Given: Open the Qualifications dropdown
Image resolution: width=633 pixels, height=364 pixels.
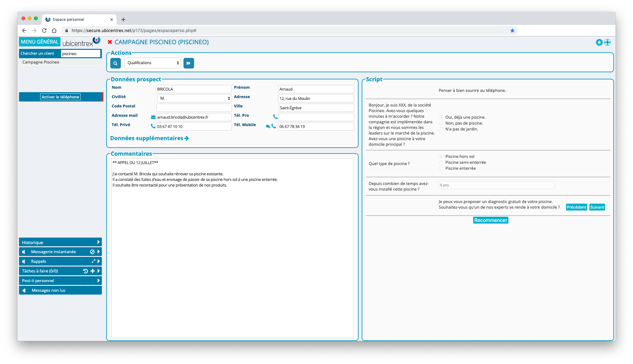Looking at the screenshot, I should 153,63.
